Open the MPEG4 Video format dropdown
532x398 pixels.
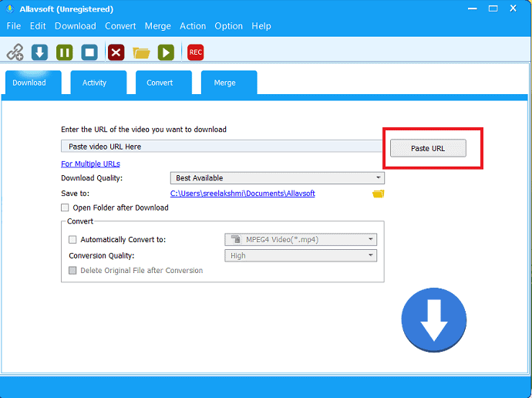[x=301, y=240]
